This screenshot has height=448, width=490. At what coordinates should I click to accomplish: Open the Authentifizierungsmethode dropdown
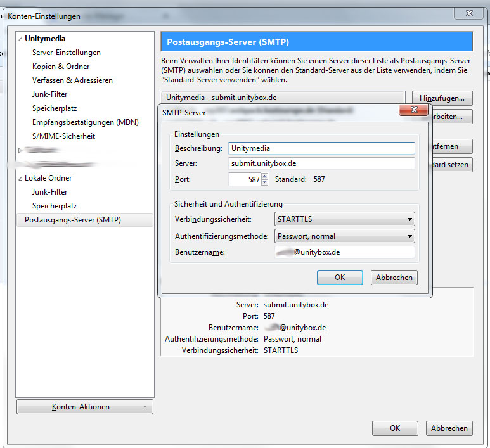coord(344,236)
